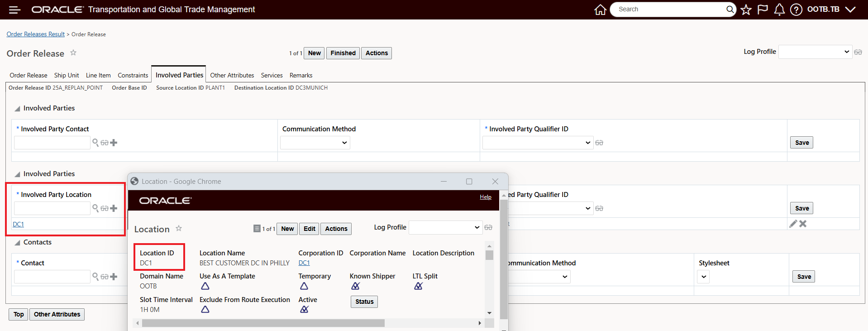Click Edit button in Location popup
Image resolution: width=868 pixels, height=331 pixels.
[x=310, y=229]
